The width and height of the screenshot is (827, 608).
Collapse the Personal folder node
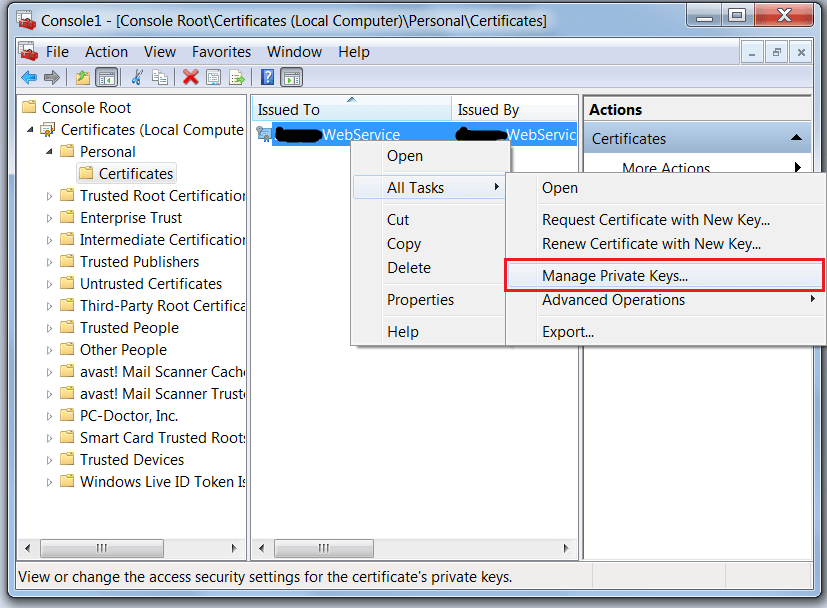(x=50, y=151)
